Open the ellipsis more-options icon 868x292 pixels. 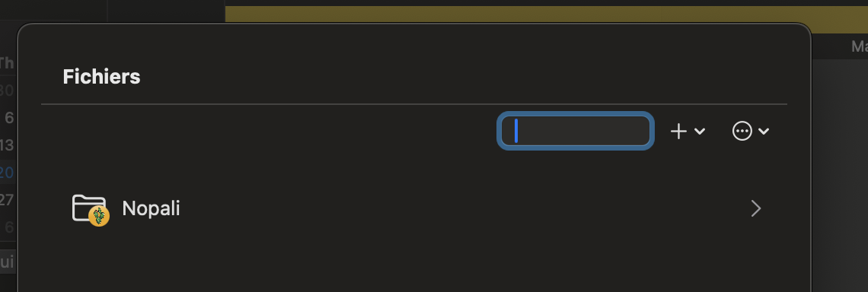point(742,131)
